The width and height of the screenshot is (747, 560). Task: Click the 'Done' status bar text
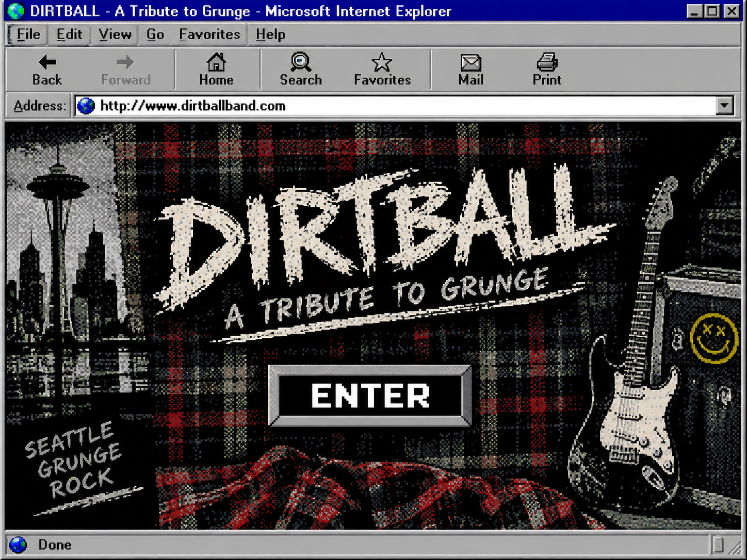[55, 545]
